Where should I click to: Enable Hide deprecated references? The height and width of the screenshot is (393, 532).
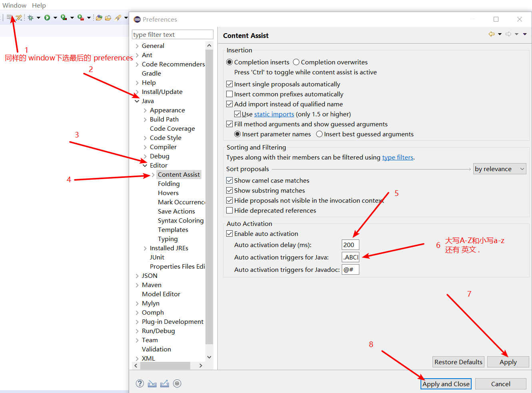coord(229,210)
